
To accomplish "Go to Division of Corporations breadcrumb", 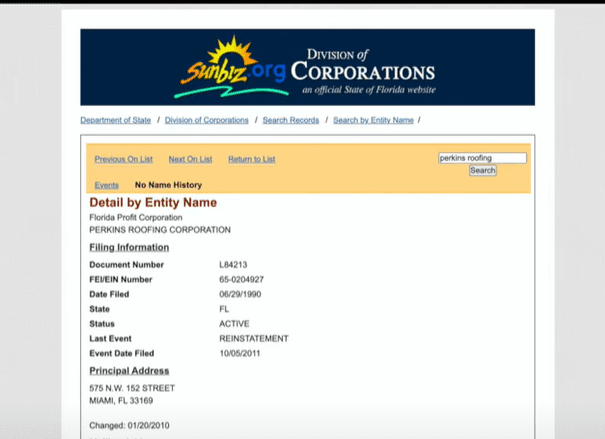I will coord(207,120).
